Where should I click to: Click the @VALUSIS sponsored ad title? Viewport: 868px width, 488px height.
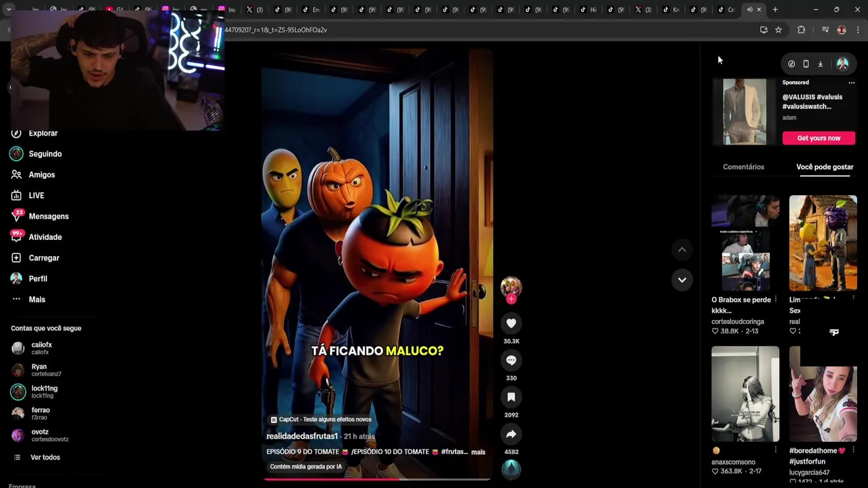[812, 102]
